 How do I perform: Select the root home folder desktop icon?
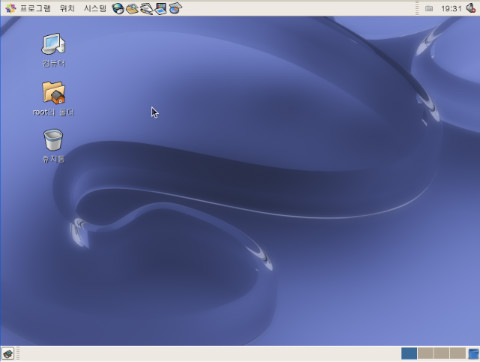(53, 99)
